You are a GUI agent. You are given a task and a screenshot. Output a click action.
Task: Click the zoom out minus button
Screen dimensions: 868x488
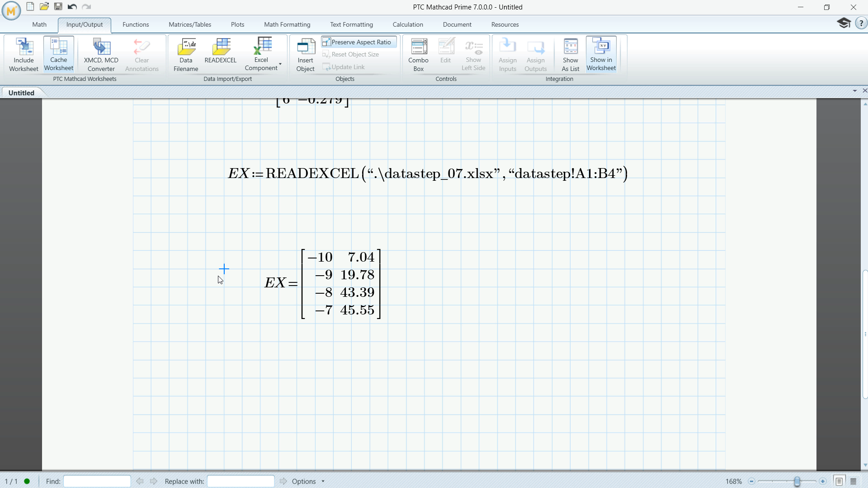pos(751,481)
